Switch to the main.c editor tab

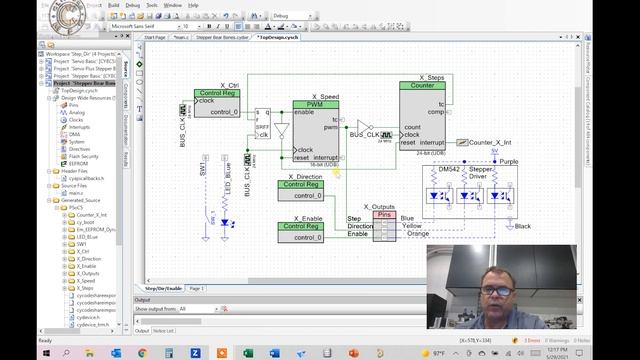click(181, 37)
